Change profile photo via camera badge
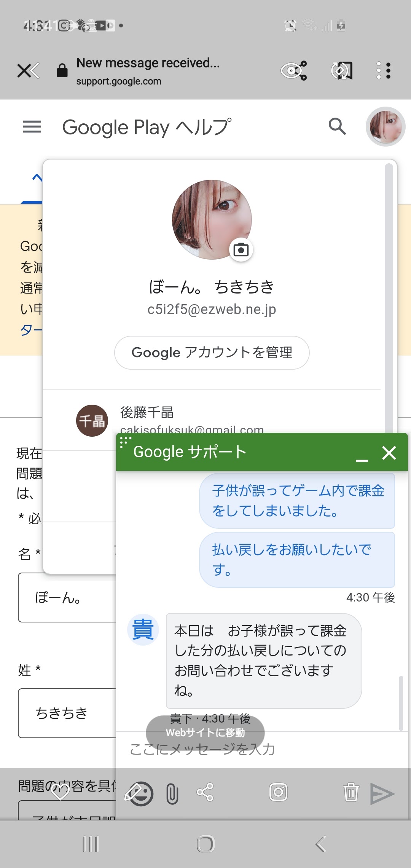This screenshot has width=411, height=868. point(241,250)
